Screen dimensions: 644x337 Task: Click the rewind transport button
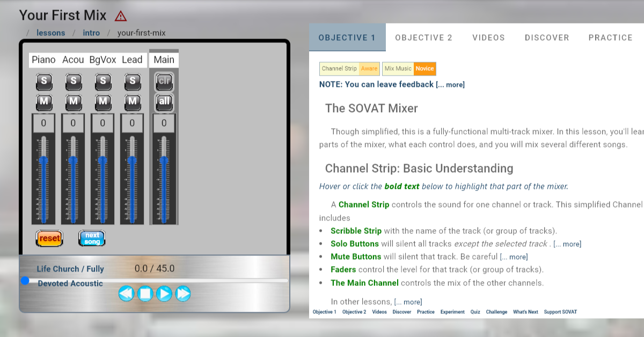pos(126,294)
